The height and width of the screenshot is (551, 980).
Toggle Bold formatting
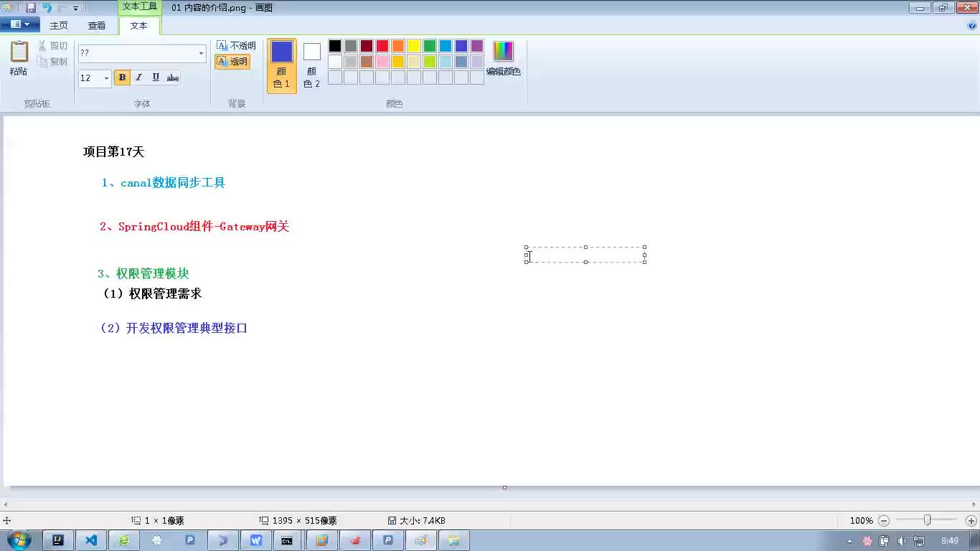(122, 77)
